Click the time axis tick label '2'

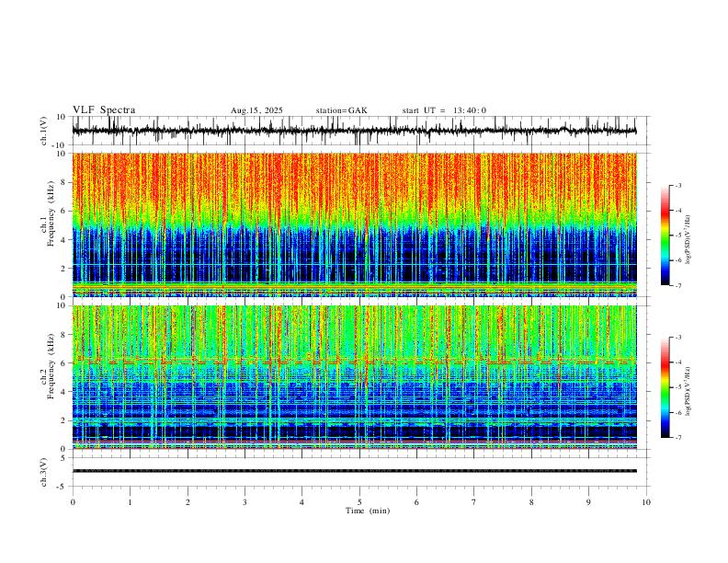188,502
